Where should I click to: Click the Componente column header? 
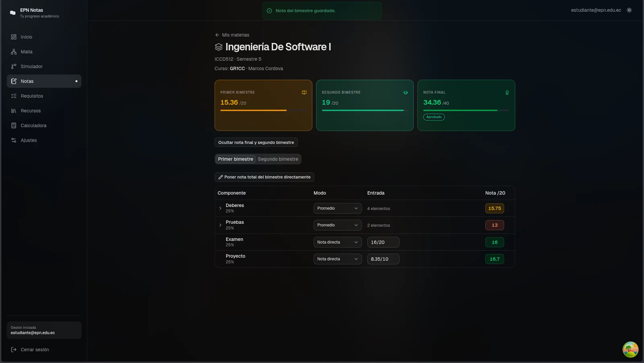coord(231,193)
